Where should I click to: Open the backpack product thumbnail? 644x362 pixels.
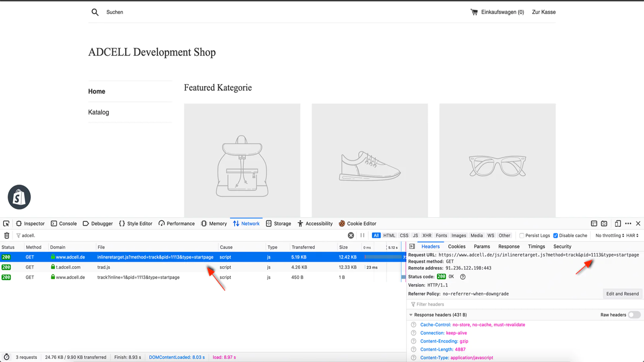(242, 160)
